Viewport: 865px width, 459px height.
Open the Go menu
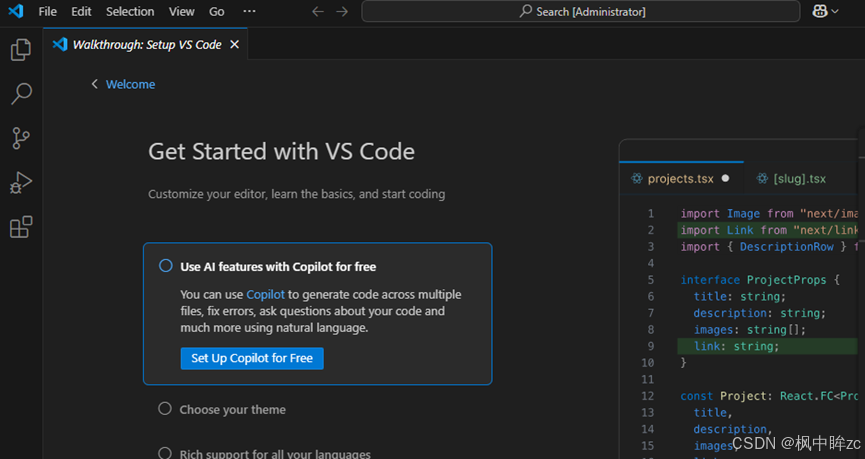click(217, 12)
